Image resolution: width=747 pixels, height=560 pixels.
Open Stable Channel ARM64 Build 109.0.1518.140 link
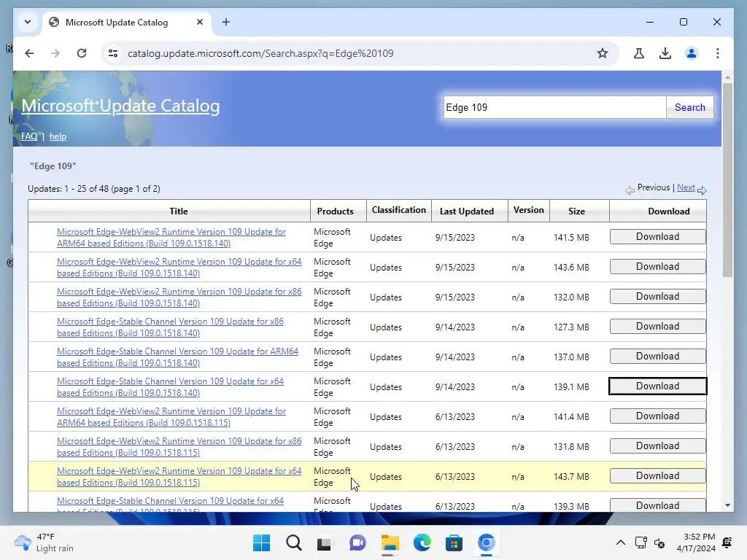177,357
